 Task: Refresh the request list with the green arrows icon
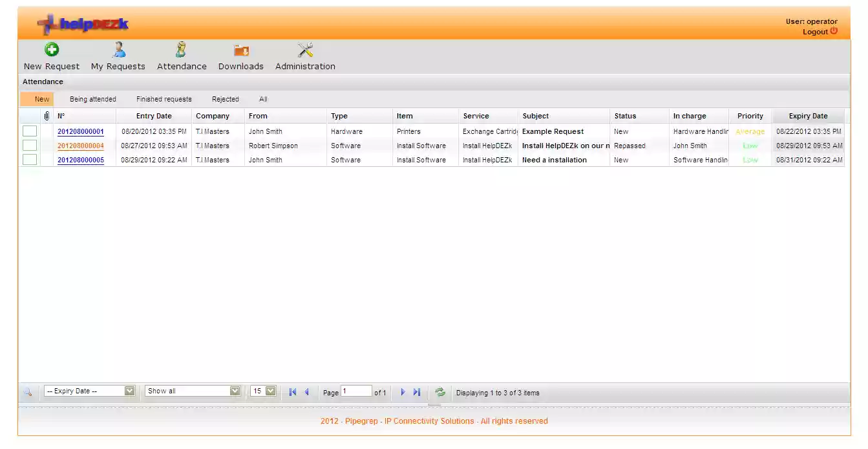440,391
